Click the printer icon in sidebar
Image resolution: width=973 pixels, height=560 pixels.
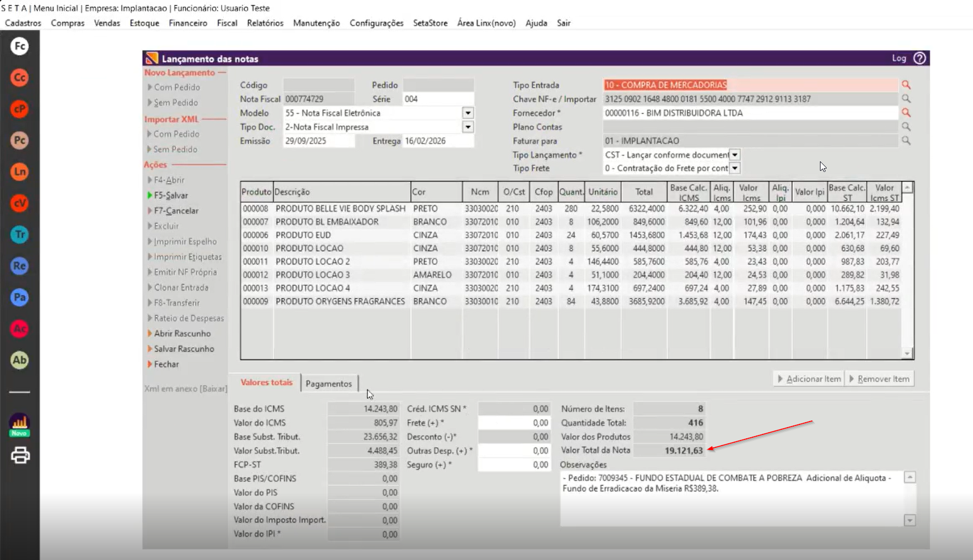click(x=20, y=456)
